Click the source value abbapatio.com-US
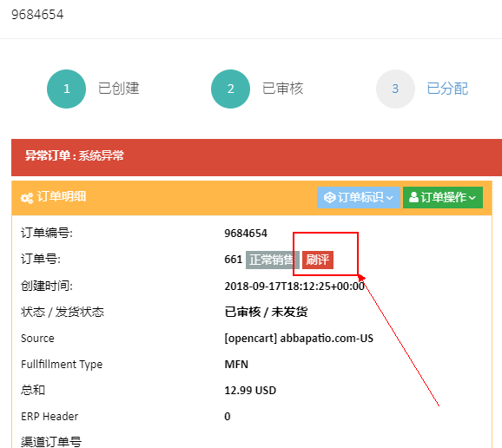Image resolution: width=502 pixels, height=448 pixels. (327, 339)
